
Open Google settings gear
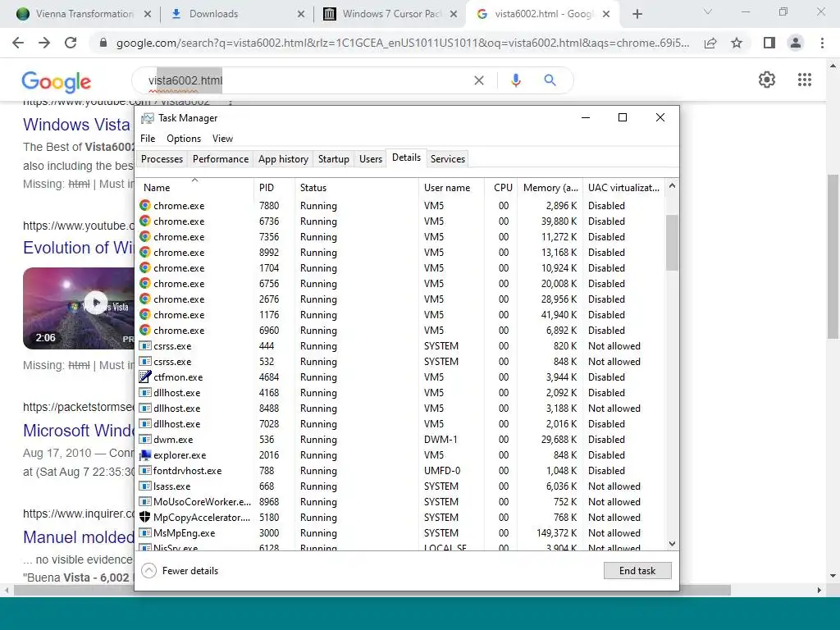coord(767,80)
